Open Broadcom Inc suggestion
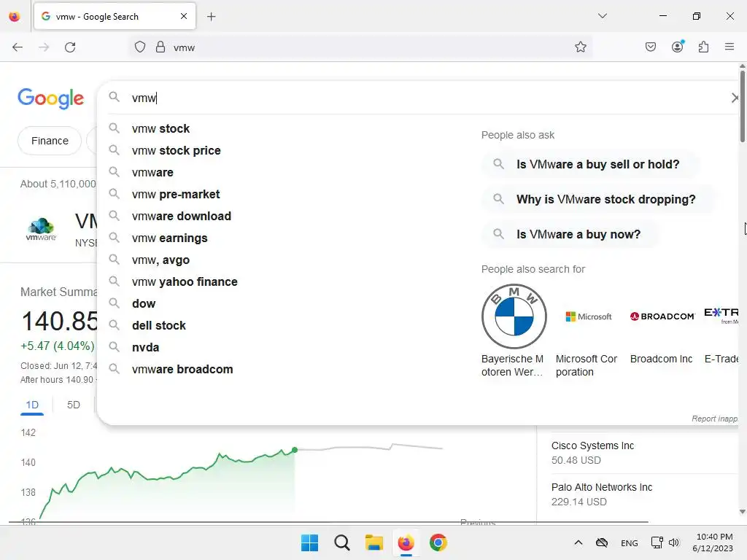Viewport: 747px width, 560px height. click(x=662, y=325)
